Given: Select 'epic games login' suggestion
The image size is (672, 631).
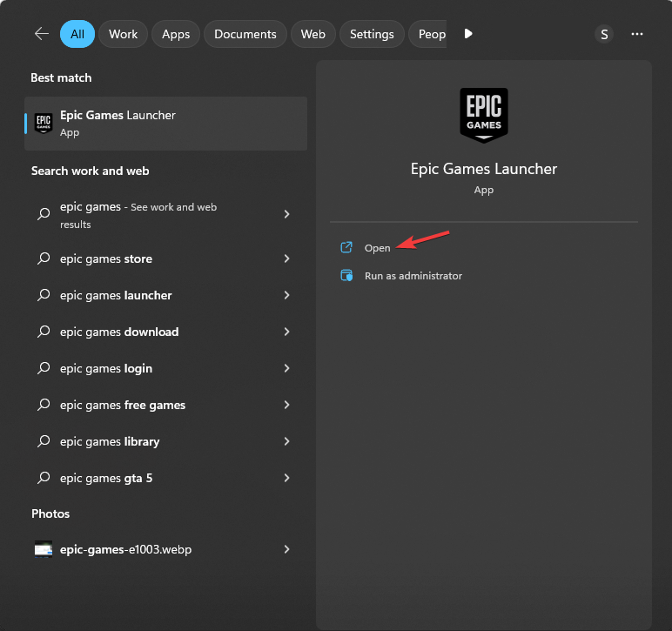Looking at the screenshot, I should point(166,368).
